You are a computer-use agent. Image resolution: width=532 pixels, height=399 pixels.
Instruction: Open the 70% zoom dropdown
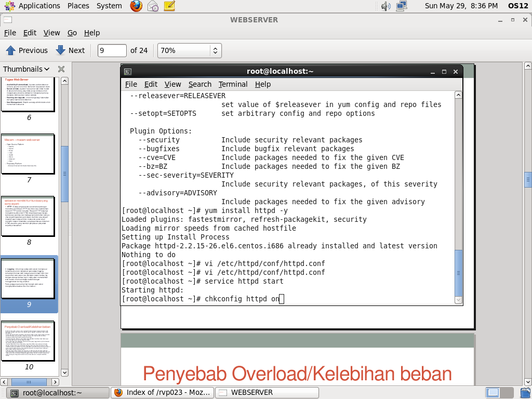189,50
